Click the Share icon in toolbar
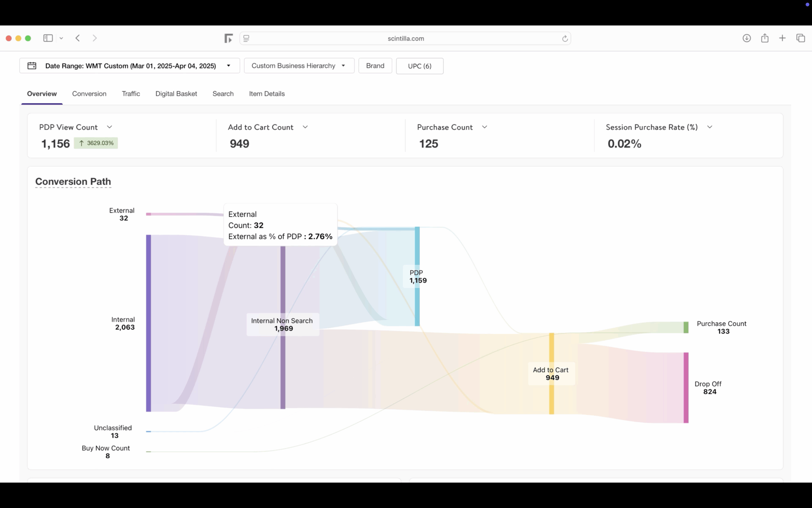 (x=765, y=38)
